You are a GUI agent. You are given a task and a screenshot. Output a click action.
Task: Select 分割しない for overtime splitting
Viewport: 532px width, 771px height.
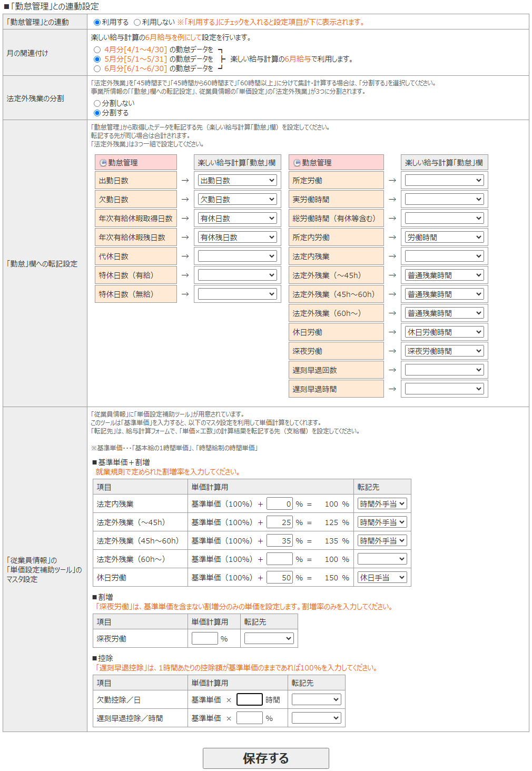(97, 103)
